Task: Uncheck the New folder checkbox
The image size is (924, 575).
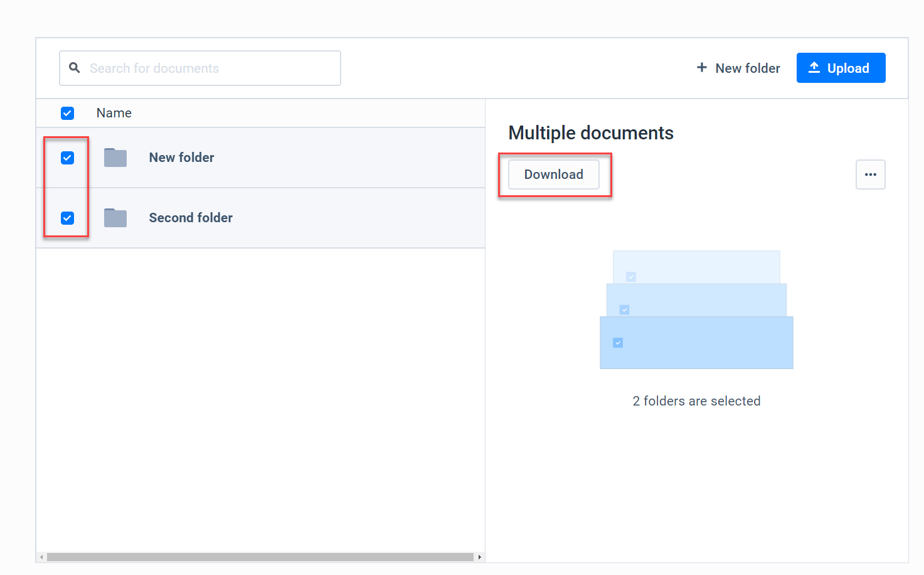Action: point(67,158)
